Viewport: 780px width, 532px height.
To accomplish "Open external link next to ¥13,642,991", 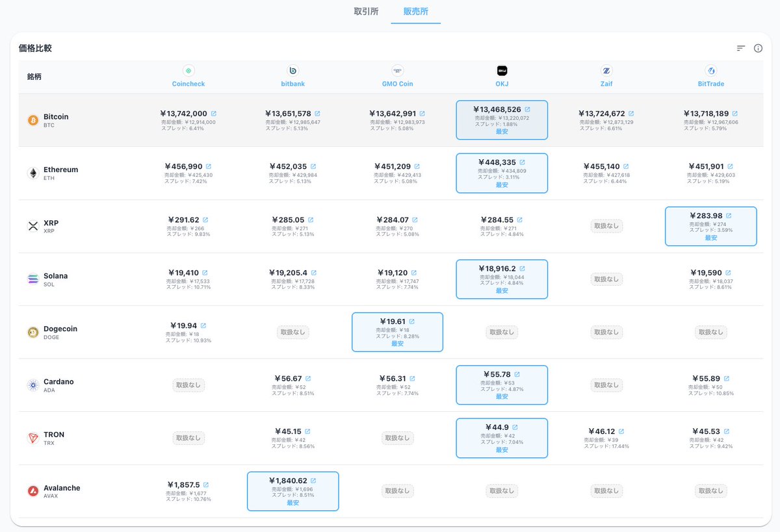I will click(422, 114).
